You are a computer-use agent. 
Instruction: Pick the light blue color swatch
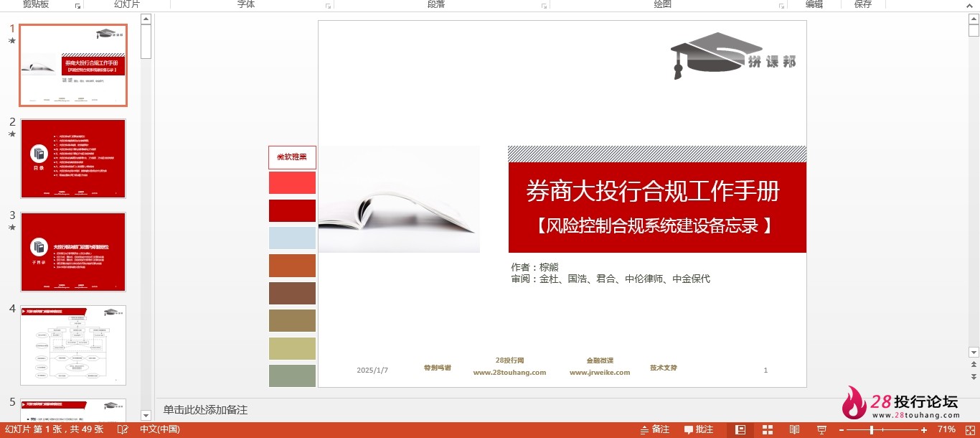(292, 238)
